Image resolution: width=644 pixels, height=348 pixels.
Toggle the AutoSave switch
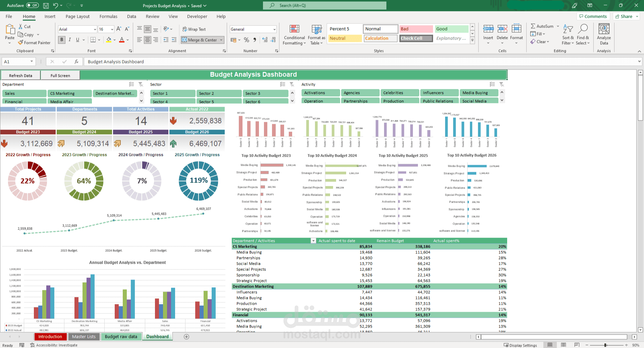33,5
